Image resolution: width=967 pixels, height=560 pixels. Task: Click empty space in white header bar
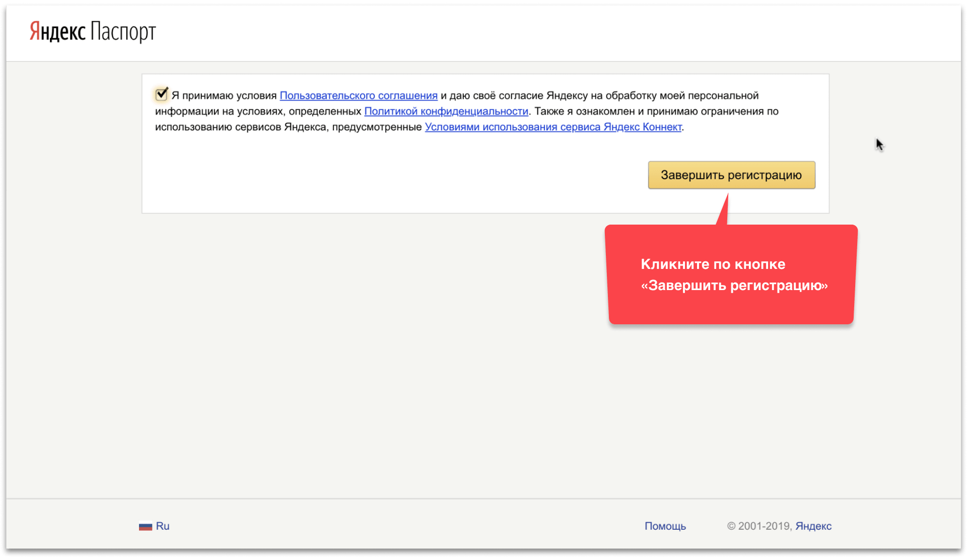coord(504,33)
